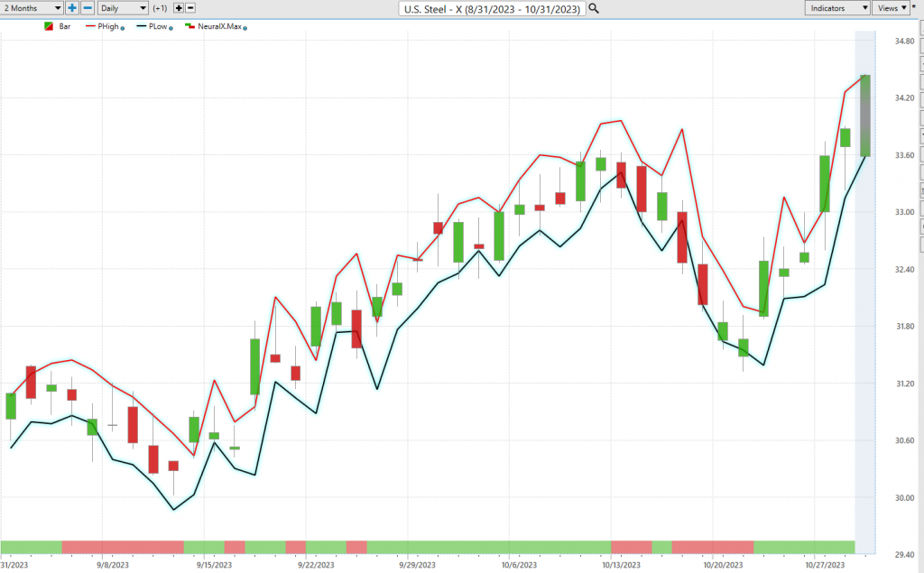Click the 10/13/2023 date label
This screenshot has height=573, width=924.
(621, 565)
